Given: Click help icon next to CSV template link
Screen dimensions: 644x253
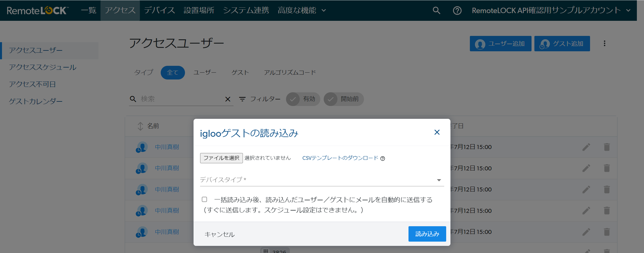Looking at the screenshot, I should click(x=383, y=159).
